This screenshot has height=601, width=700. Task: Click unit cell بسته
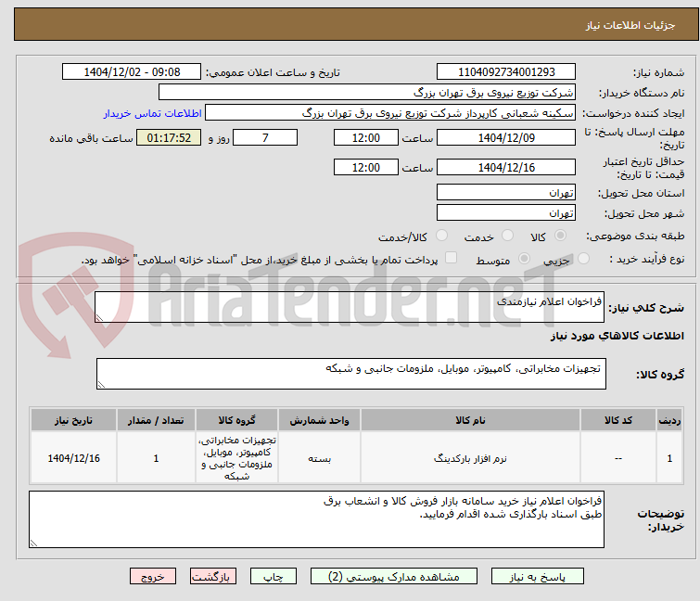point(319,458)
